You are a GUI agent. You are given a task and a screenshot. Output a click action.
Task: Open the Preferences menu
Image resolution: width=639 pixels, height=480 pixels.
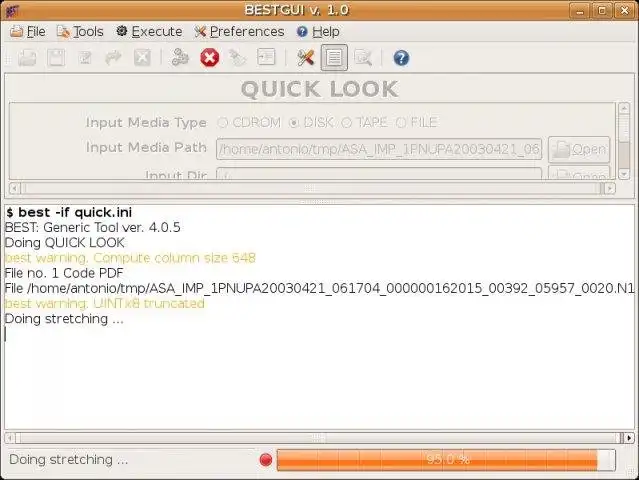pyautogui.click(x=239, y=32)
